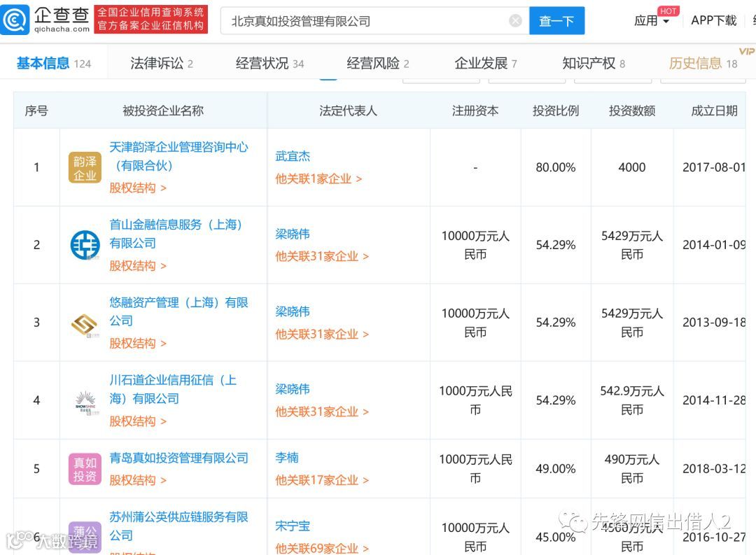Open the 悠融资产 gold diamond logo

[x=85, y=325]
